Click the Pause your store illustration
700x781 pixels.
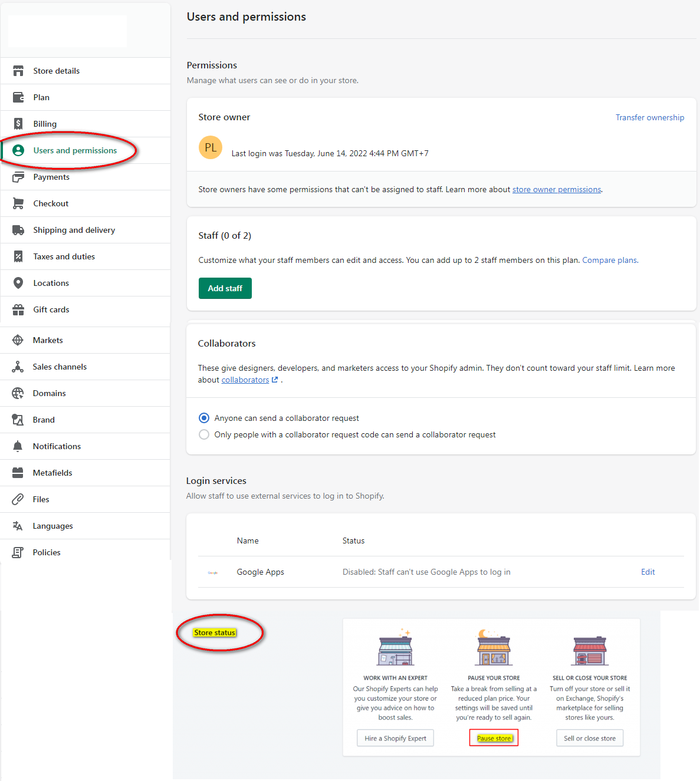click(494, 648)
